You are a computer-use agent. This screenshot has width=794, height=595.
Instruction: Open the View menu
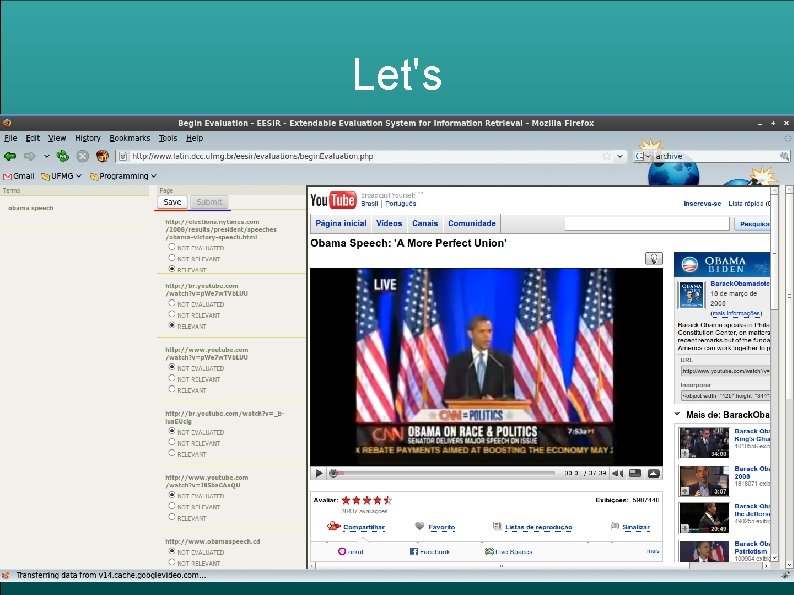coord(57,138)
